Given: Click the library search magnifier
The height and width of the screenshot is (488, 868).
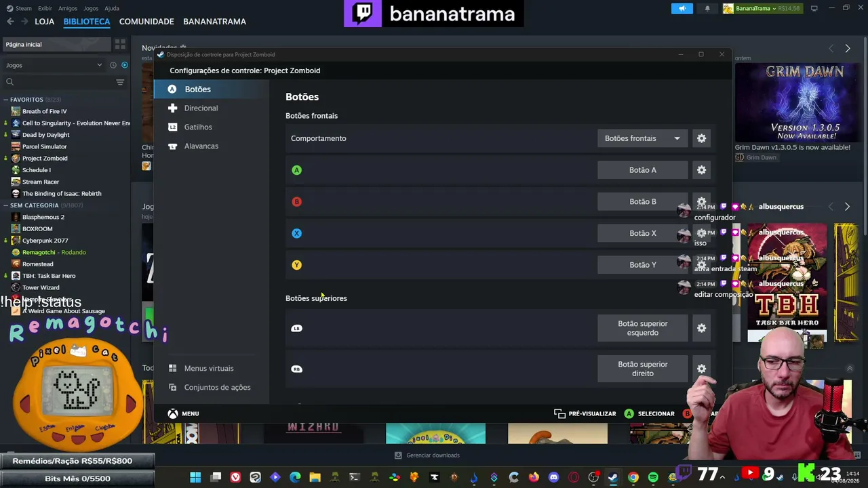Looking at the screenshot, I should pyautogui.click(x=9, y=82).
